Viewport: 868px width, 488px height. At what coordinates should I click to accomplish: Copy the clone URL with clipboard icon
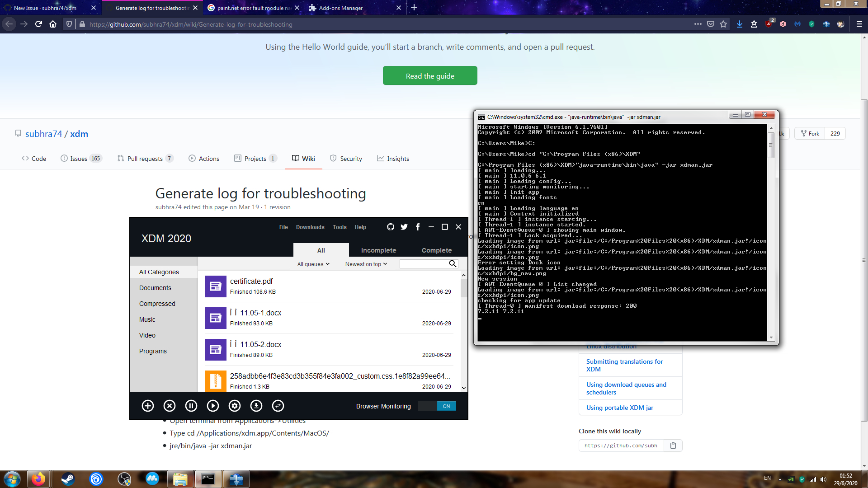pos(673,446)
